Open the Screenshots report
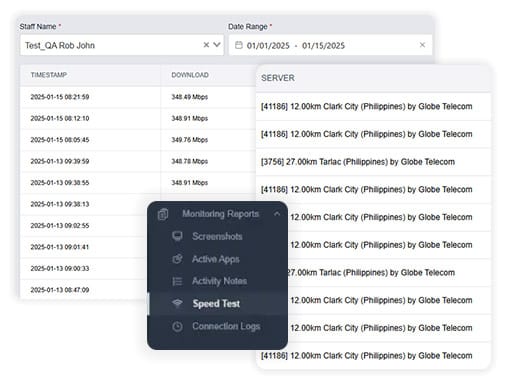 click(217, 236)
